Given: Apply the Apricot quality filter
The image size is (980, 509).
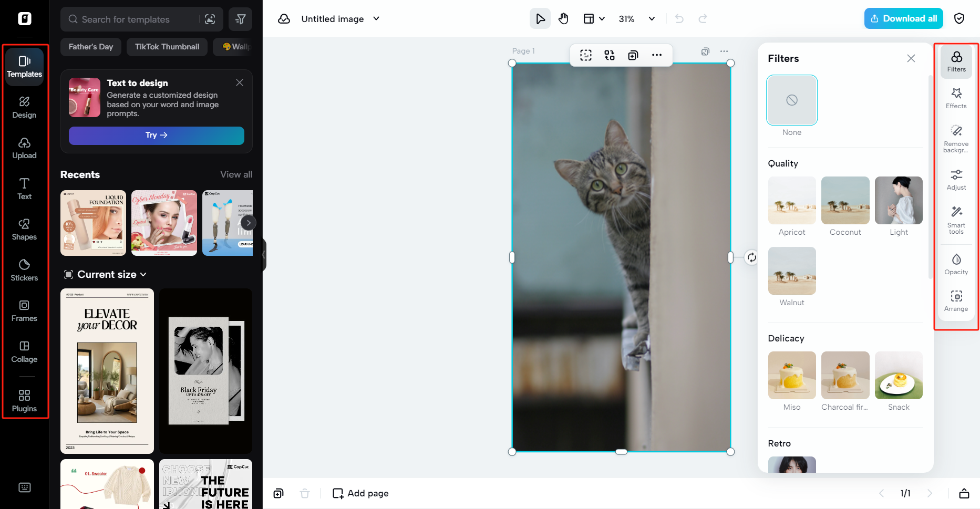Looking at the screenshot, I should coord(791,200).
